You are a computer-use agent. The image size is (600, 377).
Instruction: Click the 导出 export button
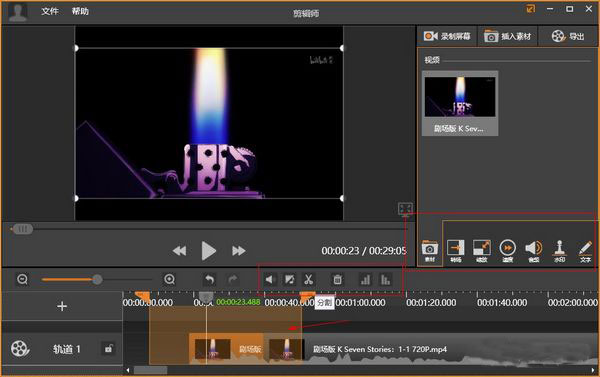click(x=568, y=36)
